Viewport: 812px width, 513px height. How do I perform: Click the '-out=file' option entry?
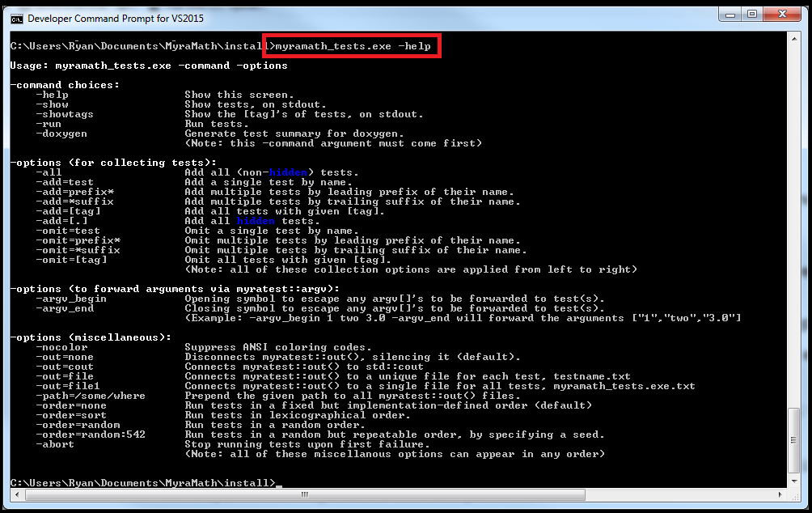click(x=65, y=377)
